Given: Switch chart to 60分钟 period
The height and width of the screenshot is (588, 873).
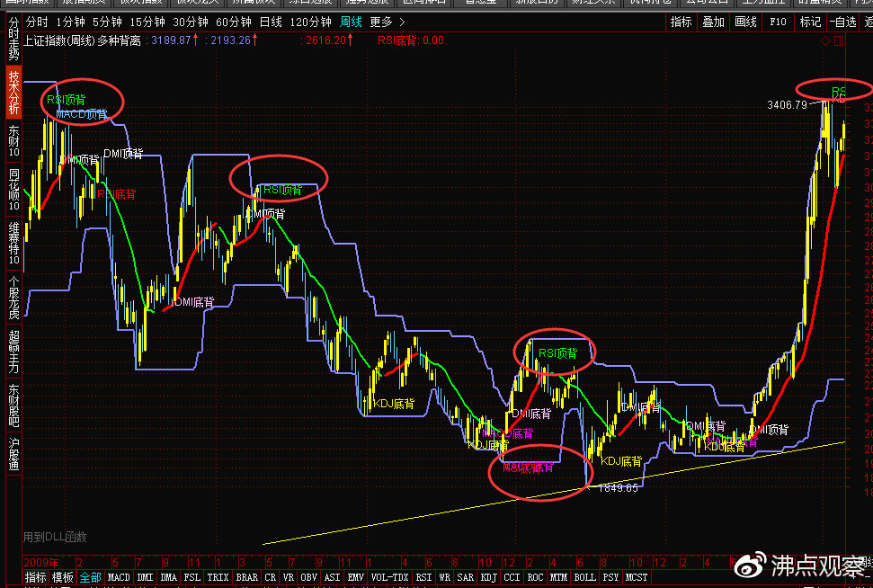Looking at the screenshot, I should 234,22.
